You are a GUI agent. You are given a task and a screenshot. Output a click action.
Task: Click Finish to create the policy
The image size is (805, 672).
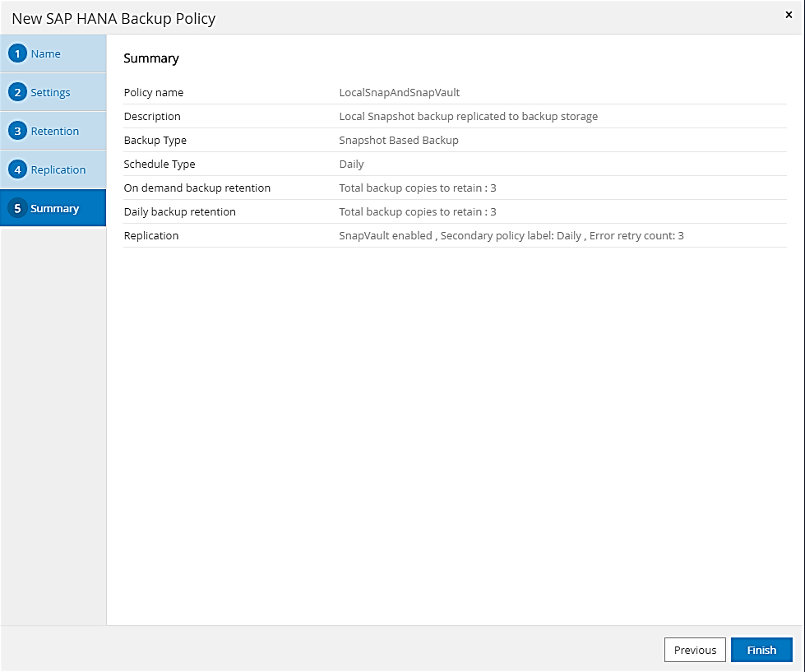click(x=761, y=650)
